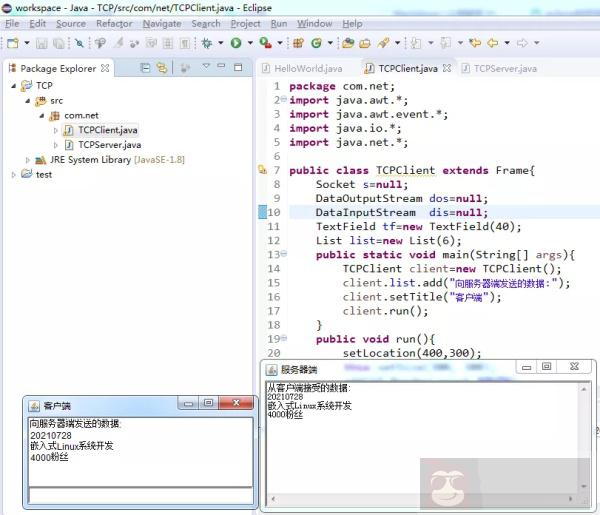
Task: Click the Back navigation arrow in toolbar
Action: [494, 43]
